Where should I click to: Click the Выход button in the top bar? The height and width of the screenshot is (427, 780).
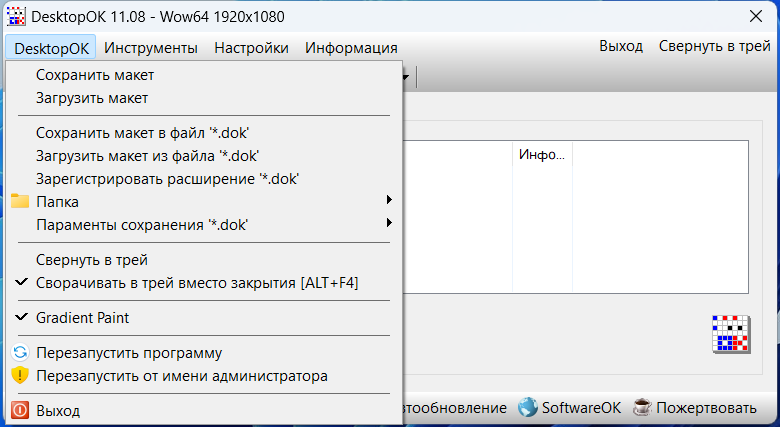point(621,46)
